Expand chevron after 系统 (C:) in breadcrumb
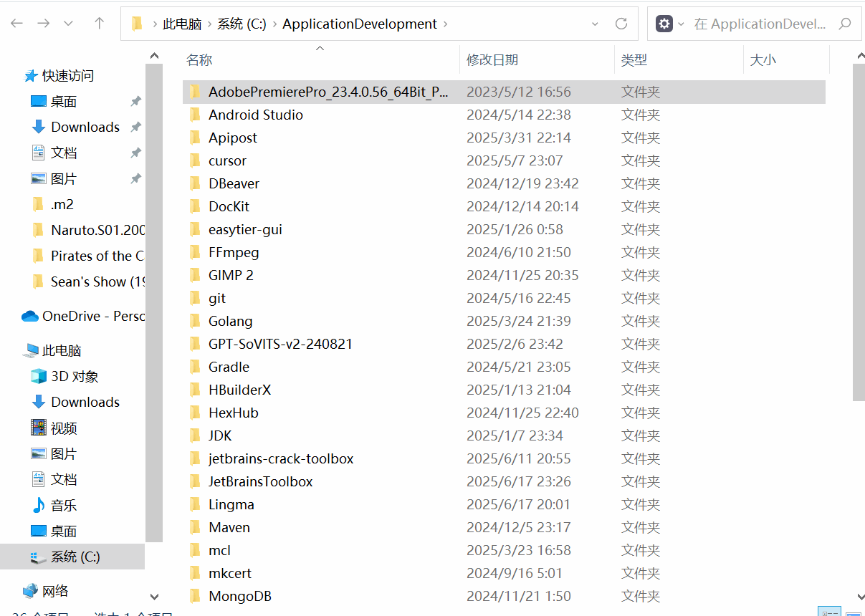Screen dimensions: 865x616 (x=274, y=24)
